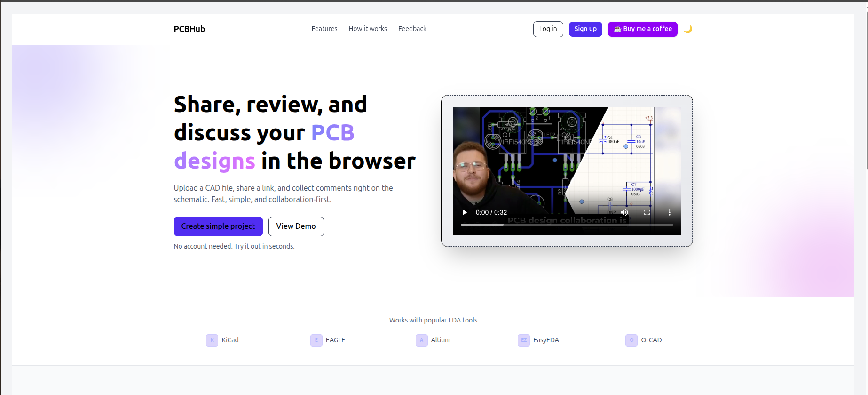The width and height of the screenshot is (868, 395).
Task: Open the video options three-dot menu
Action: tap(670, 212)
